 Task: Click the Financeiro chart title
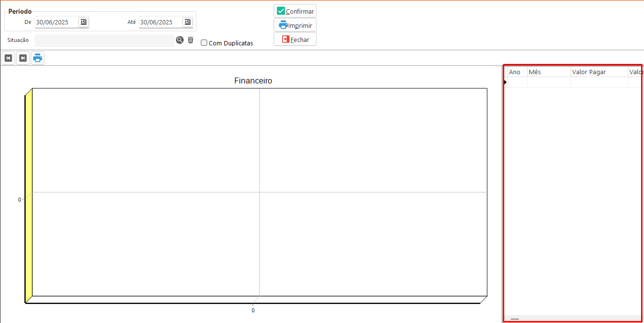pos(253,81)
